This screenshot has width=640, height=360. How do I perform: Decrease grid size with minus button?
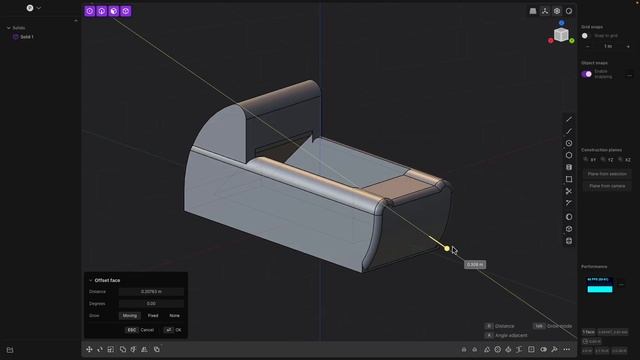(588, 47)
